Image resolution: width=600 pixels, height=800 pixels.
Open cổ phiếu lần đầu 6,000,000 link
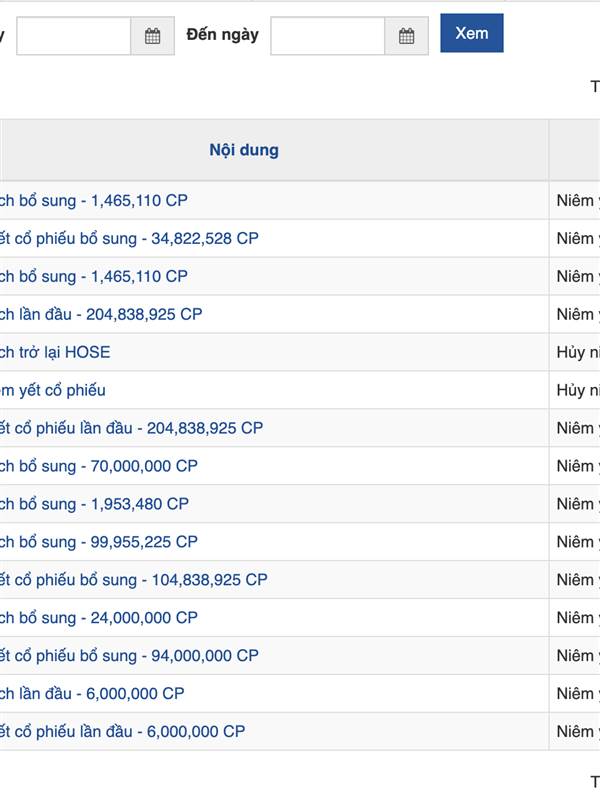pyautogui.click(x=122, y=732)
